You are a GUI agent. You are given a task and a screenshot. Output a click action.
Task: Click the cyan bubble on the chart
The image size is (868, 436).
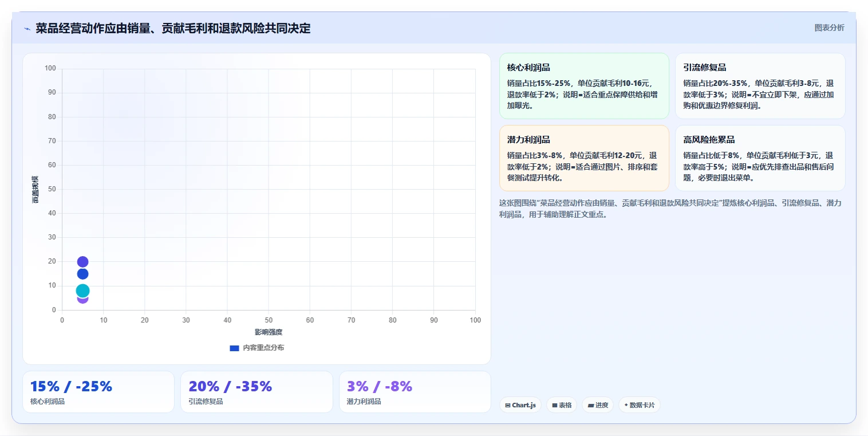(x=82, y=290)
